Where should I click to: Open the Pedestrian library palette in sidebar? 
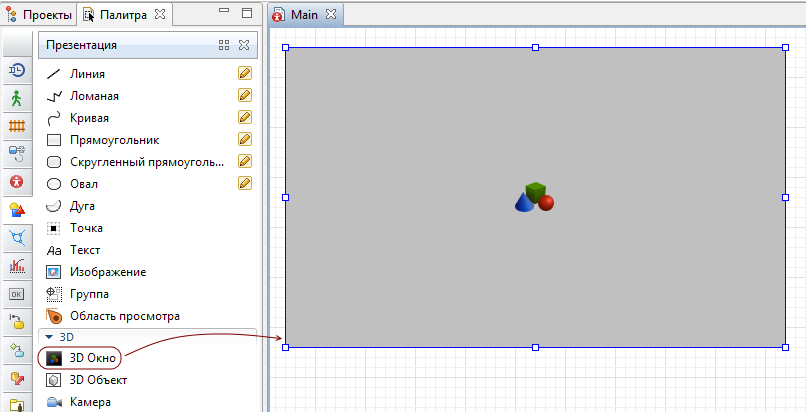coord(16,98)
